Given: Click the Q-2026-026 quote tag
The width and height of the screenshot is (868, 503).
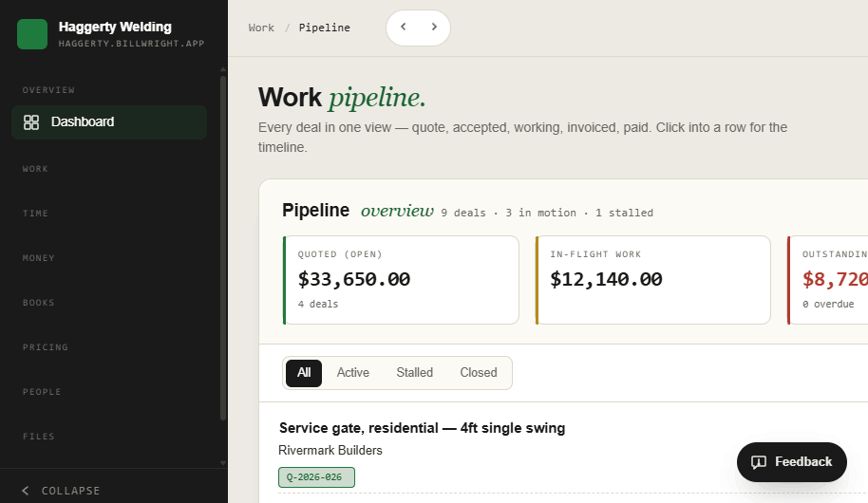Looking at the screenshot, I should click(316, 477).
